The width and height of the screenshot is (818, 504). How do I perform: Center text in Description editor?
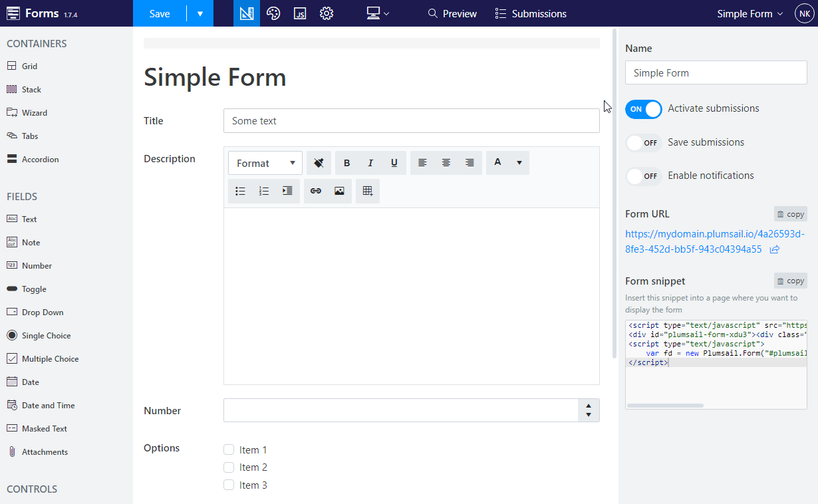[x=446, y=163]
